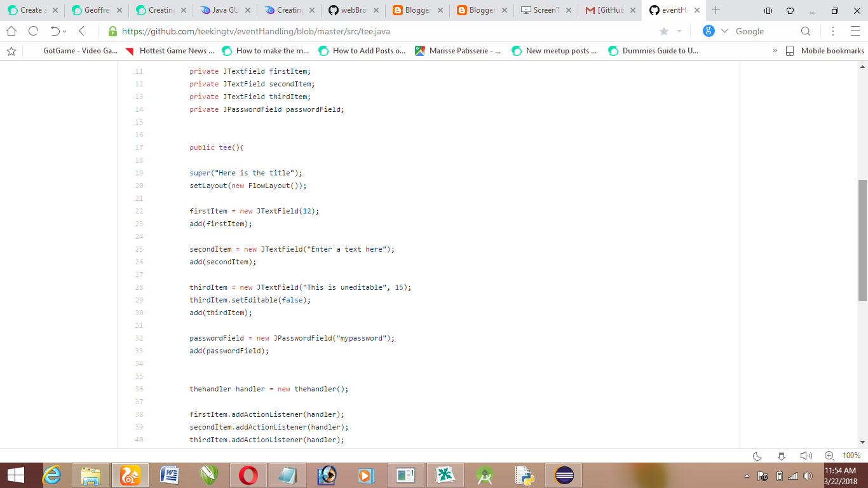This screenshot has width=868, height=488.
Task: Open the sidebar panel icon in title bar
Action: click(x=768, y=10)
